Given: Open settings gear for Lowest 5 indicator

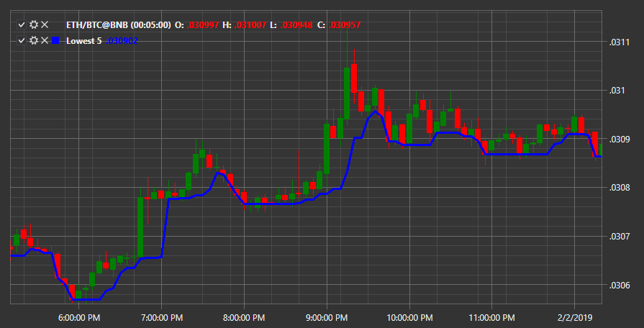Looking at the screenshot, I should pos(34,41).
